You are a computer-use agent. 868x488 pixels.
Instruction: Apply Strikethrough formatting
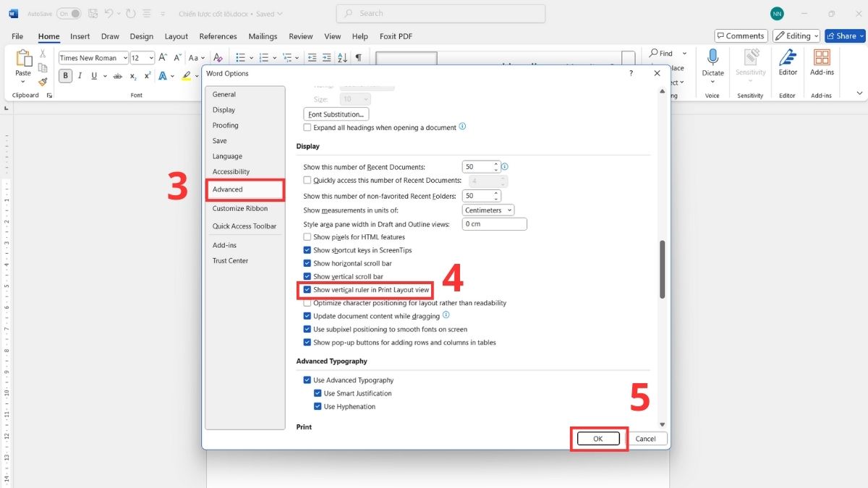(x=118, y=76)
